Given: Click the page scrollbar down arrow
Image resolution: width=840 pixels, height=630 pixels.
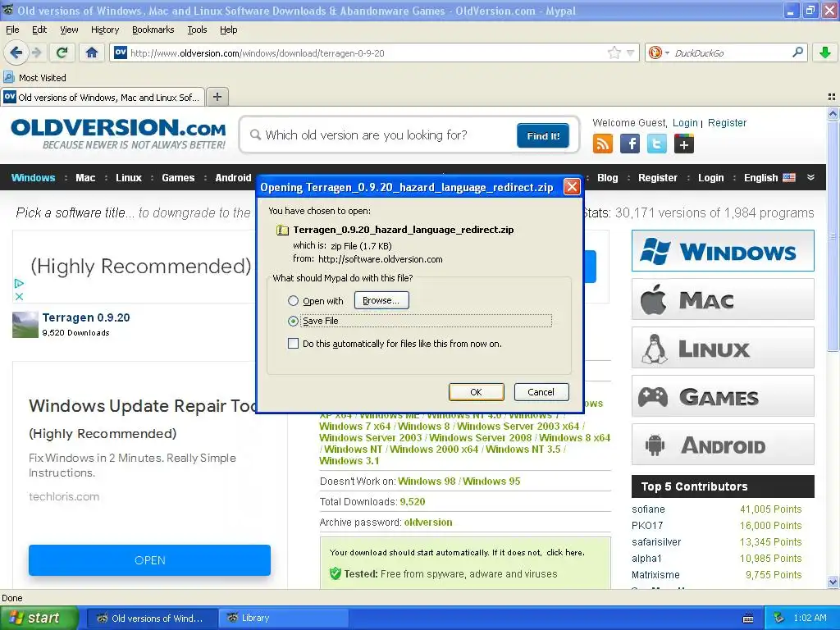Looking at the screenshot, I should click(x=833, y=582).
